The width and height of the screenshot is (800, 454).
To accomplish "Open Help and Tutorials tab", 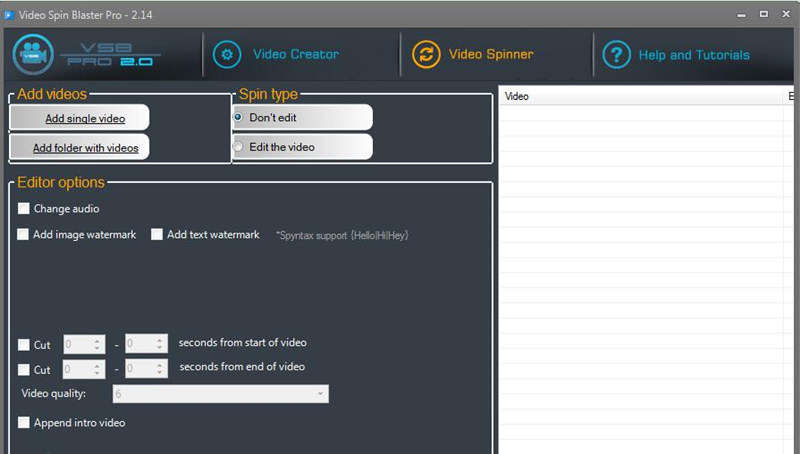I will (694, 55).
